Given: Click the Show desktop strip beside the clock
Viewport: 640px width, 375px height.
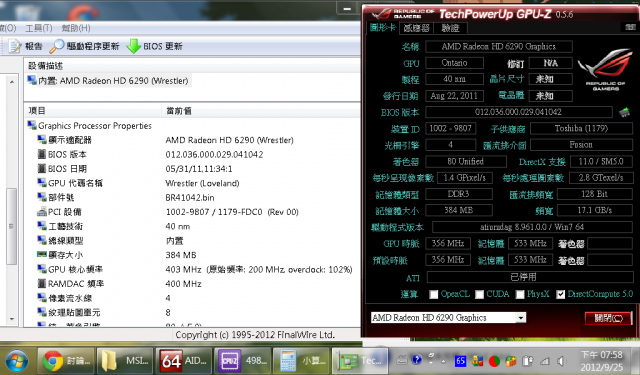Looking at the screenshot, I should [636, 361].
